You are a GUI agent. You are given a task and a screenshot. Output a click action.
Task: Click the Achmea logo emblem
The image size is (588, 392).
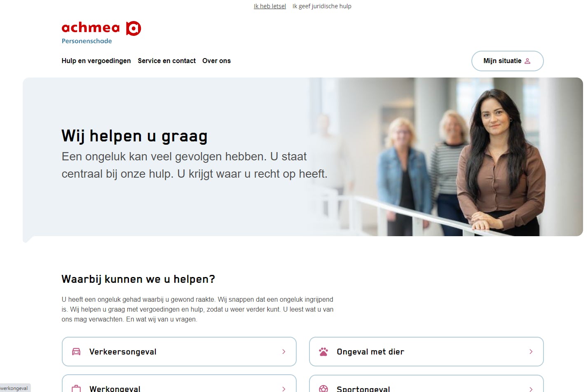pos(134,28)
